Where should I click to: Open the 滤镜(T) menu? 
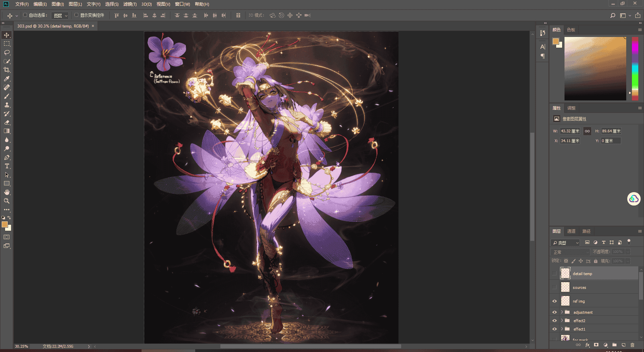pos(130,4)
